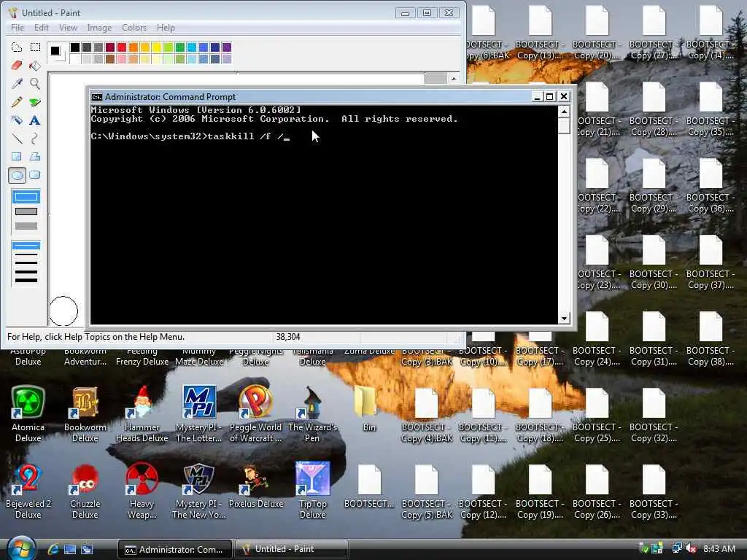The height and width of the screenshot is (560, 747).
Task: Select the Bejeweled 2 Deluxe shortcut
Action: coord(28,491)
